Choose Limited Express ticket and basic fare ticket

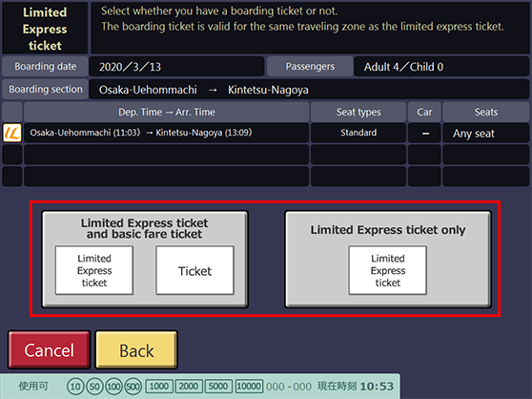coord(145,259)
